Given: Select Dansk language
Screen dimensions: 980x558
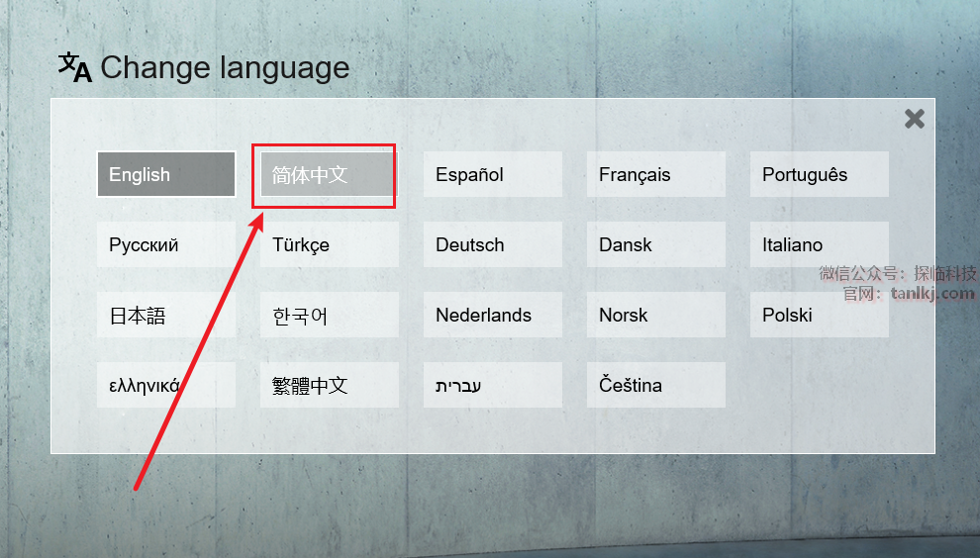Looking at the screenshot, I should pyautogui.click(x=655, y=244).
